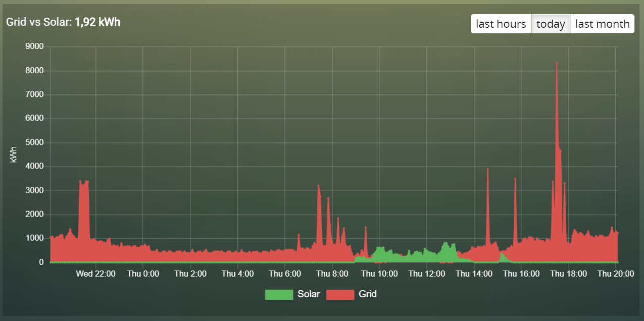
Task: Click the 9000 y-axis label
Action: click(x=35, y=47)
